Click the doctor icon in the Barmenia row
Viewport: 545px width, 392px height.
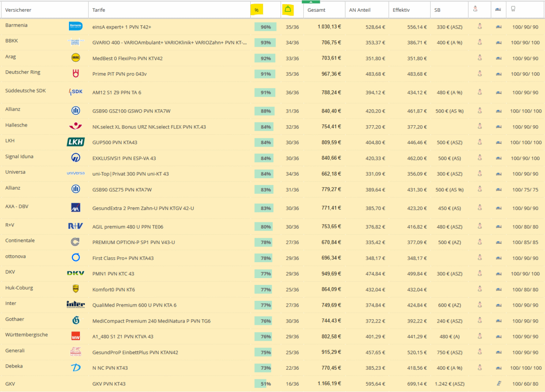coord(479,27)
